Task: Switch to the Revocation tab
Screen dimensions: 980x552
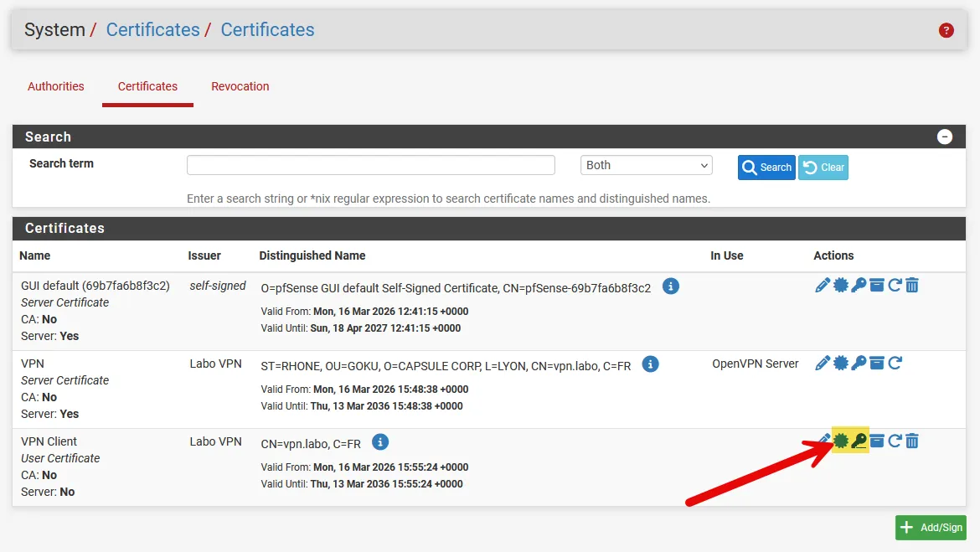Action: pyautogui.click(x=240, y=86)
